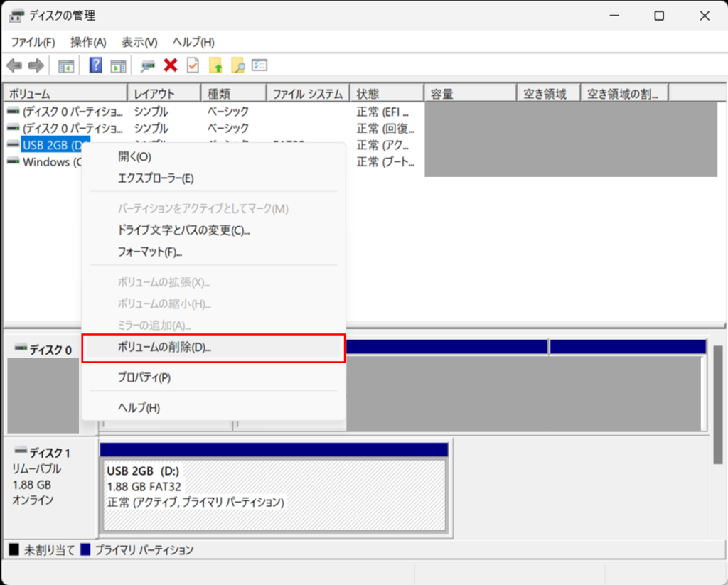
Task: Click the checkmark page properties toolbar icon
Action: coord(193,65)
